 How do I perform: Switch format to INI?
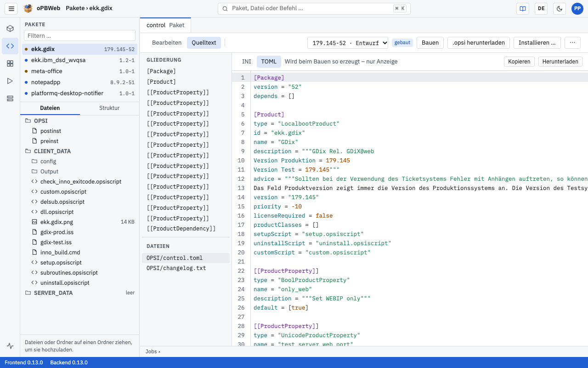[x=247, y=62]
